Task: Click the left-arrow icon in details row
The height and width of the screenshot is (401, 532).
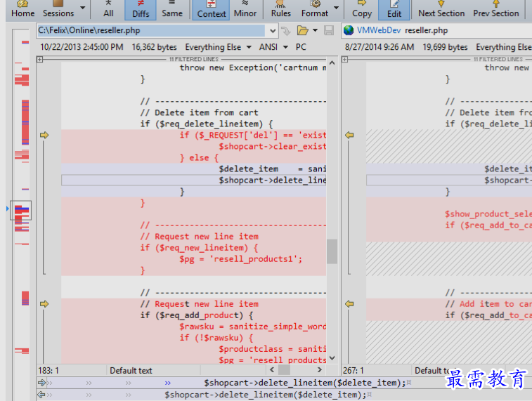Action: pyautogui.click(x=41, y=395)
